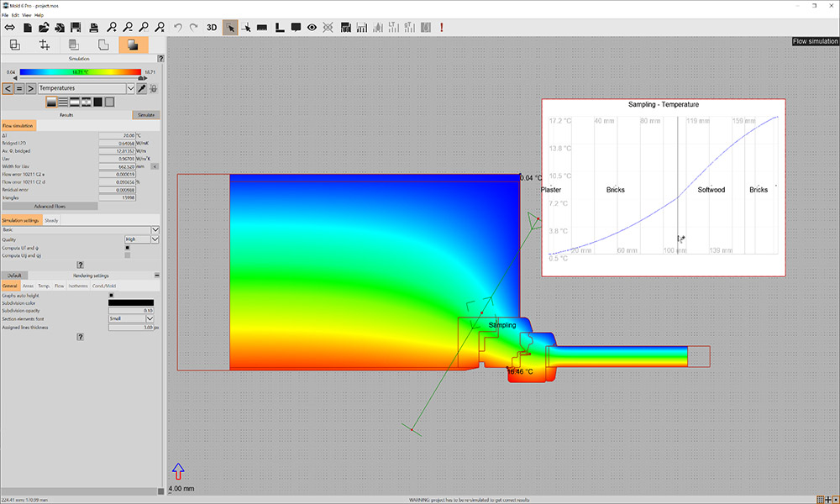Open the Areas rendering tab
840x504 pixels.
pos(28,286)
